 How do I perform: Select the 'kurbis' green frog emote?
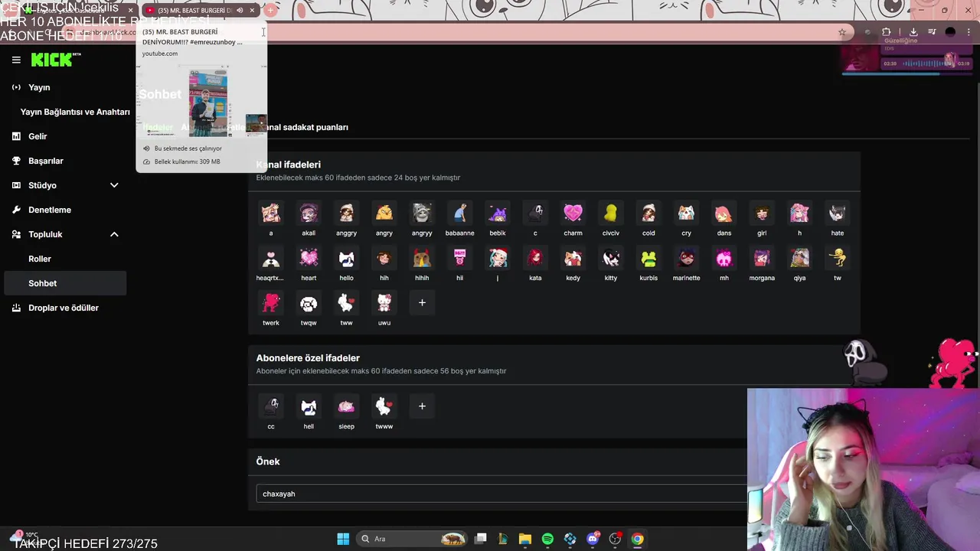pos(648,258)
